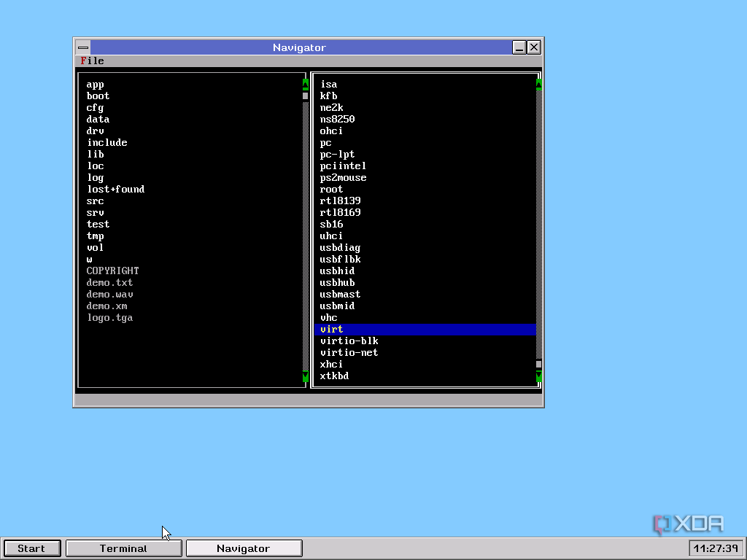
Task: Select the include directory
Action: click(107, 142)
